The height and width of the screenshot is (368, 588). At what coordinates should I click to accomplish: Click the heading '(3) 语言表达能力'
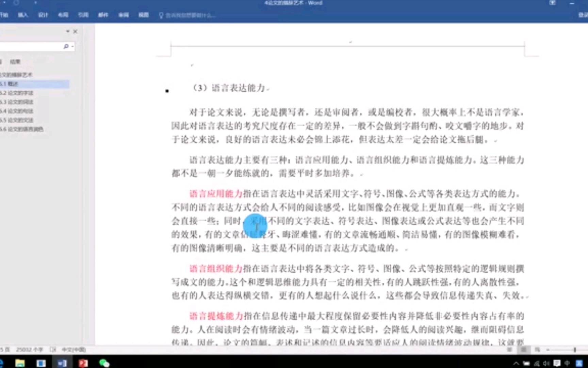229,88
